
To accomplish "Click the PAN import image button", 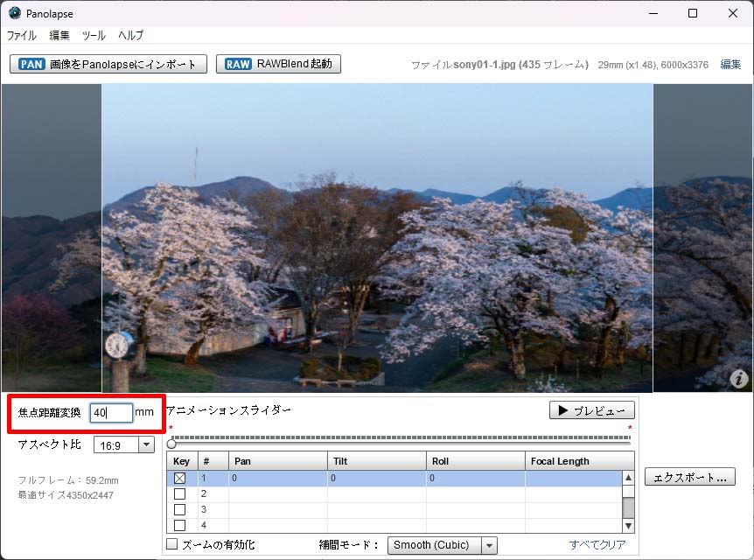I will click(108, 64).
